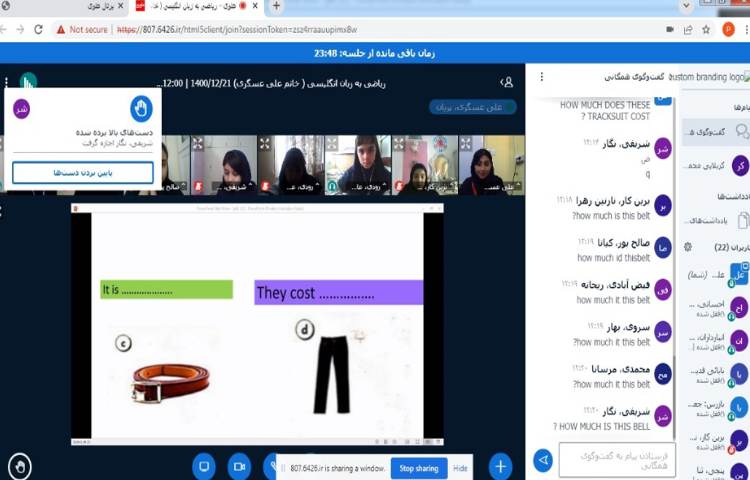Click the blue raised-hand icon in notification
This screenshot has height=480, width=750.
click(x=141, y=109)
